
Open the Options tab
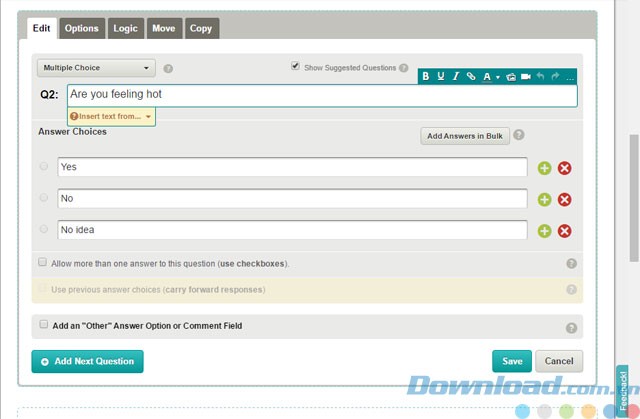pos(82,29)
